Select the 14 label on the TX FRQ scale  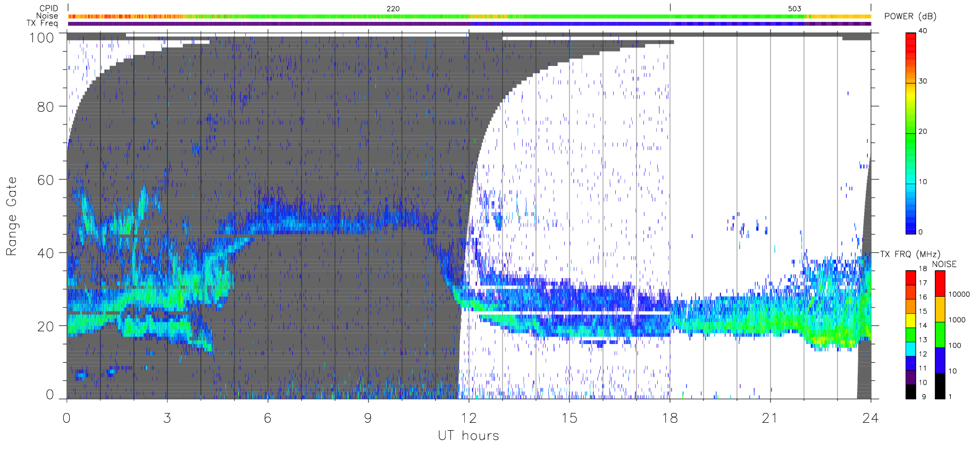(x=923, y=325)
